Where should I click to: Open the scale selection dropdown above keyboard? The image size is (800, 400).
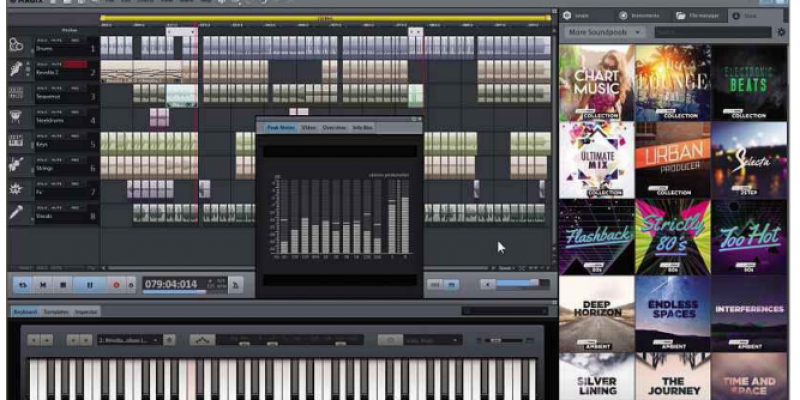point(433,340)
